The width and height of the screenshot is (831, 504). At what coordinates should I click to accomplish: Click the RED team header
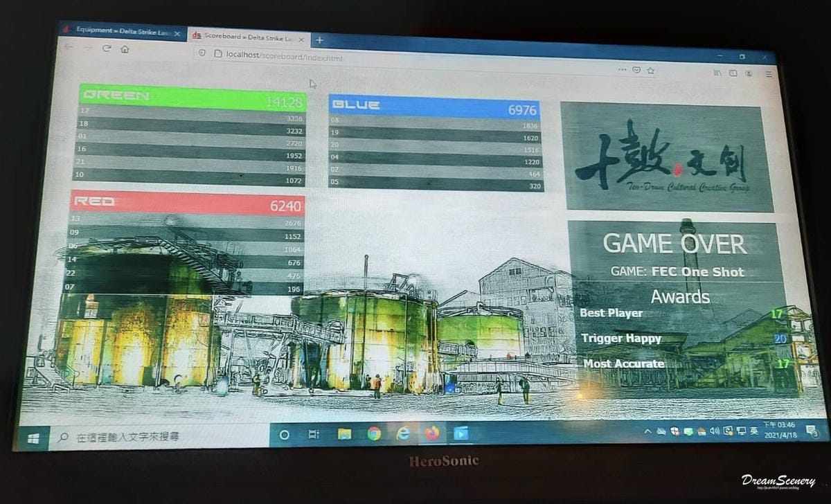pos(187,203)
